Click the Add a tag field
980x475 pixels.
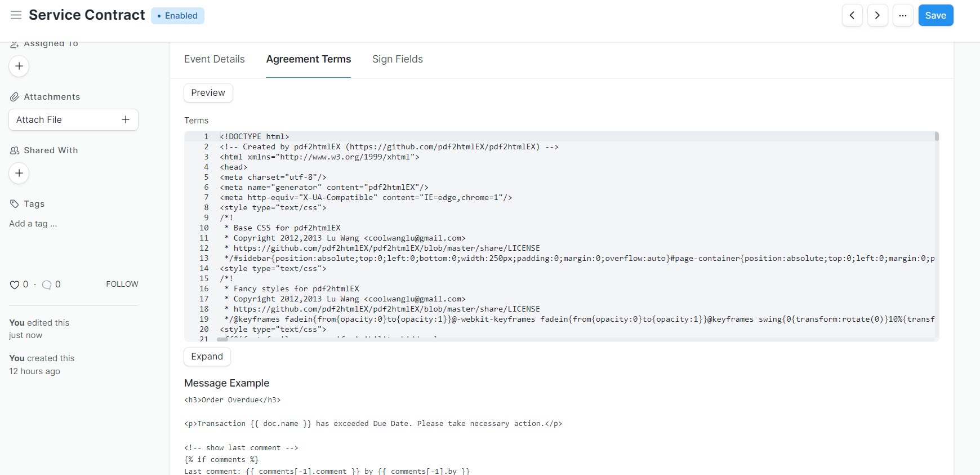click(x=33, y=224)
